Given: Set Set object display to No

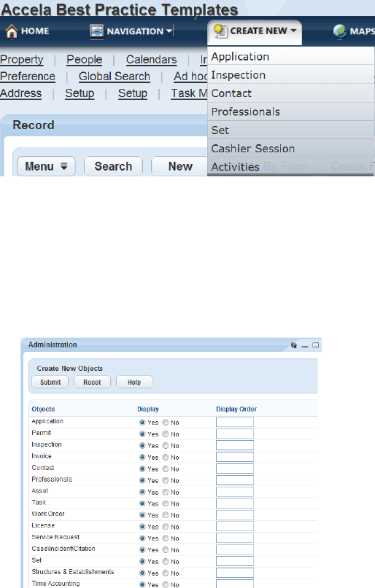Looking at the screenshot, I should click(165, 562).
